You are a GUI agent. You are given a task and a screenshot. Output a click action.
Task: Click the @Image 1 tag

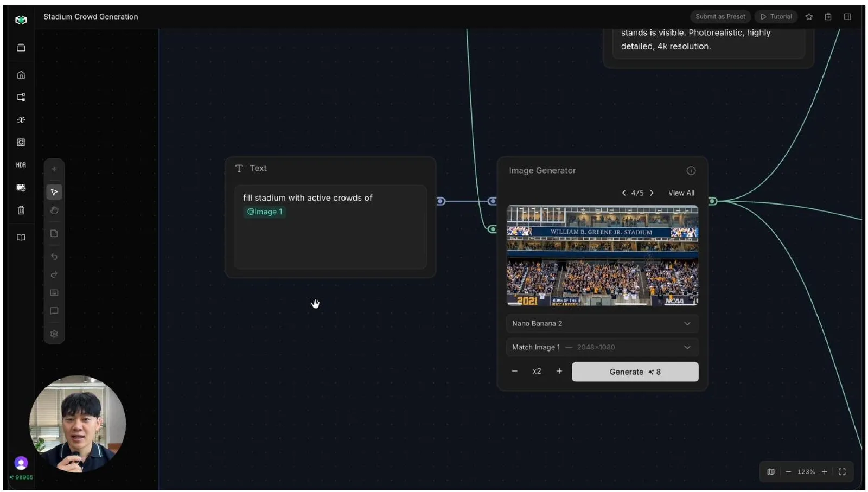pos(265,212)
